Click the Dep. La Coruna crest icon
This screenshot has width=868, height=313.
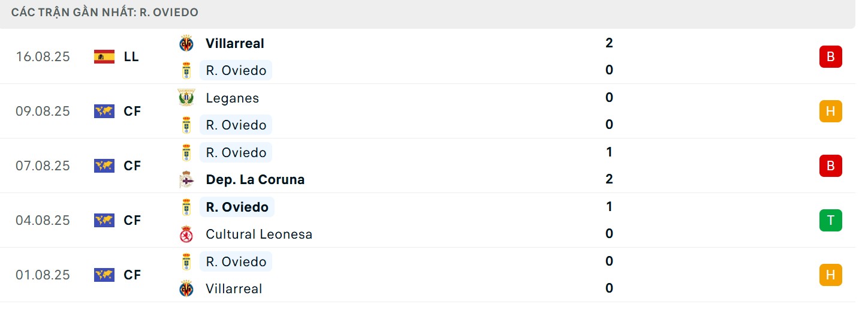click(x=186, y=179)
